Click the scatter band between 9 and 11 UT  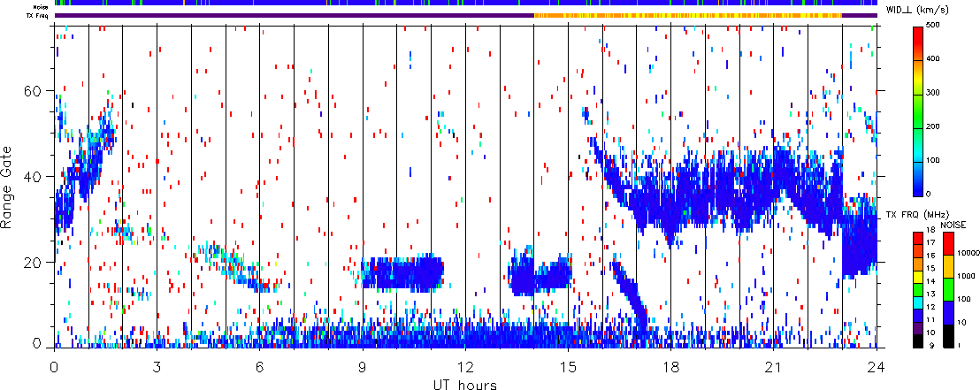coord(402,272)
